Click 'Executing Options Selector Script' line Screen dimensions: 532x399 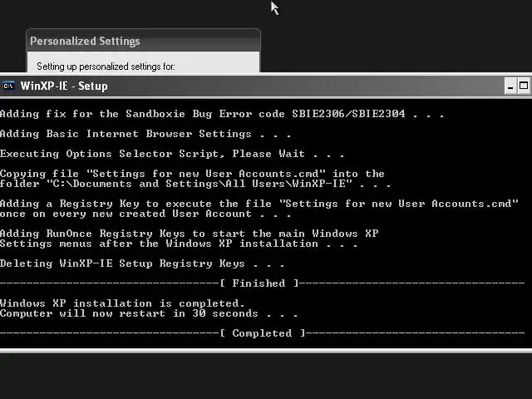[x=172, y=154]
